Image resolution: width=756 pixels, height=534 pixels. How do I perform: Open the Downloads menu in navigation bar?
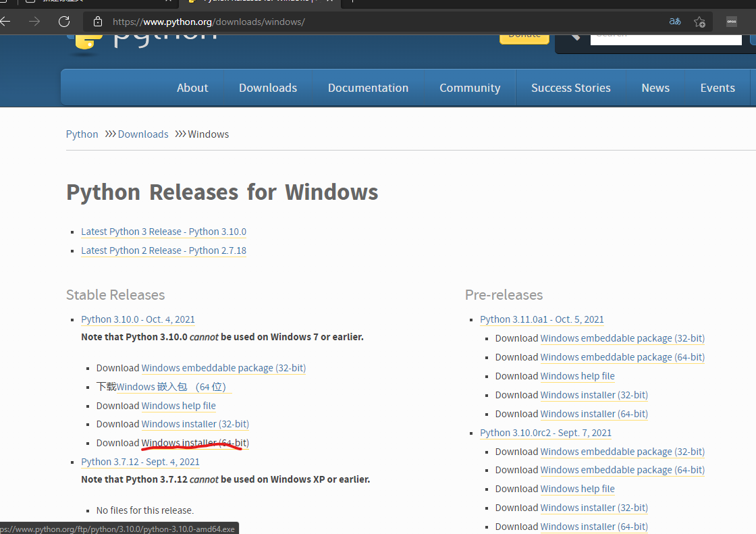(x=268, y=88)
